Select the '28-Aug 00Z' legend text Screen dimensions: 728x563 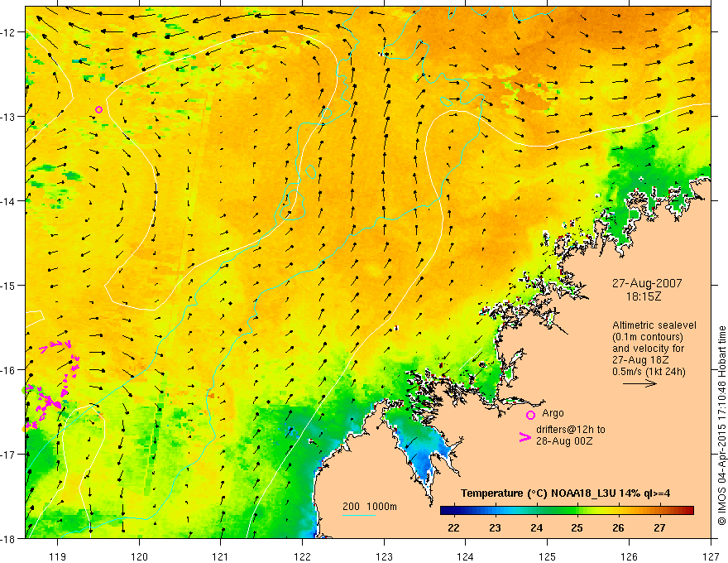point(564,441)
